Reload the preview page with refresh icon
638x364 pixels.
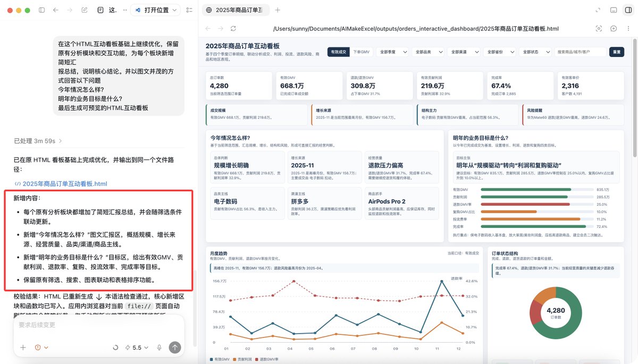233,29
